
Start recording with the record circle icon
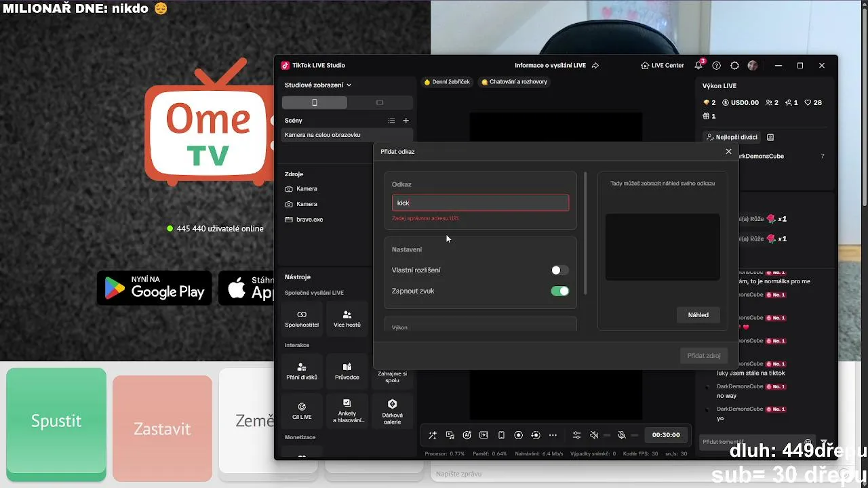coord(519,435)
